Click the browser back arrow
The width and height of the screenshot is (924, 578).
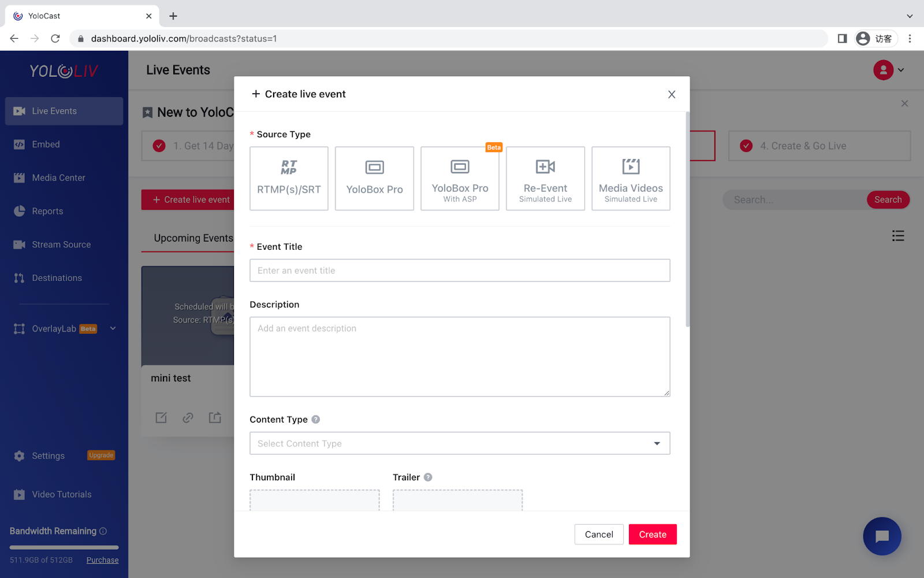(14, 39)
